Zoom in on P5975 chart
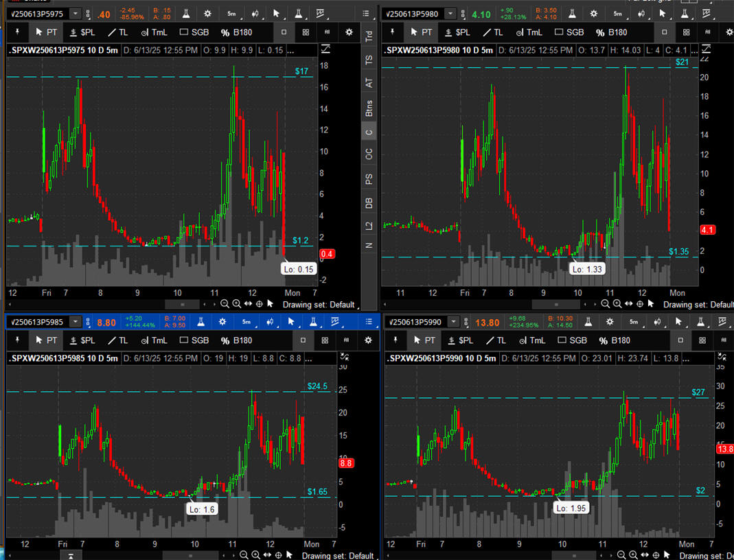The height and width of the screenshot is (560, 734). pyautogui.click(x=236, y=304)
